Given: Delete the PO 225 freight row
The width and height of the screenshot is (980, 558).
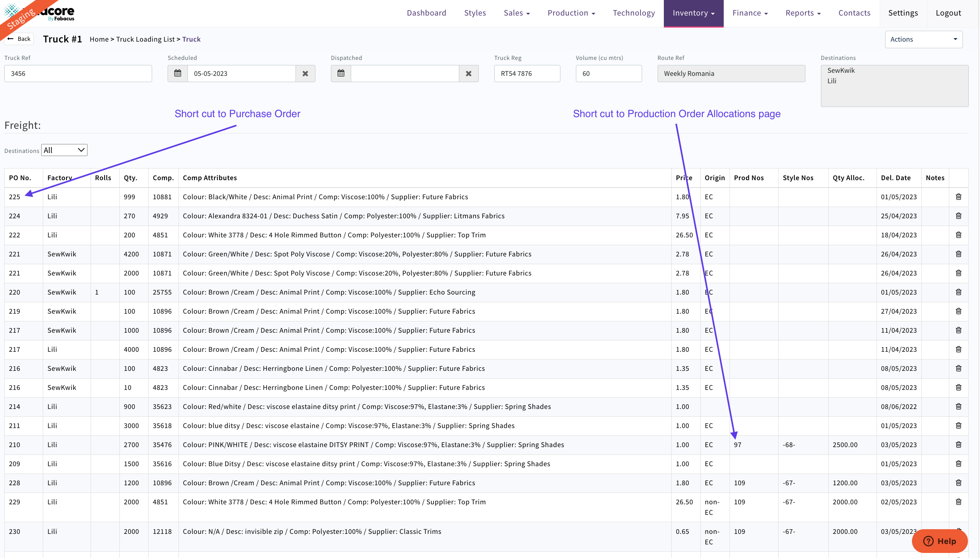Looking at the screenshot, I should point(959,197).
